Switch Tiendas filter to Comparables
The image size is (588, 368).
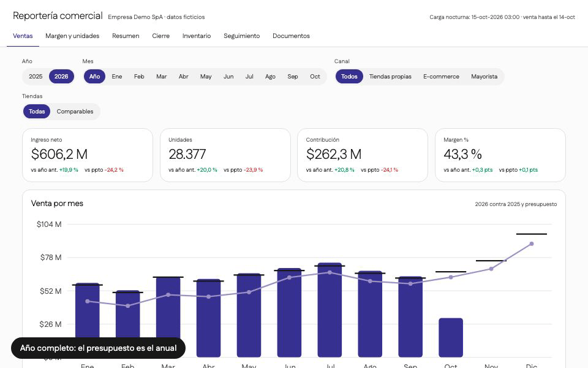click(75, 112)
